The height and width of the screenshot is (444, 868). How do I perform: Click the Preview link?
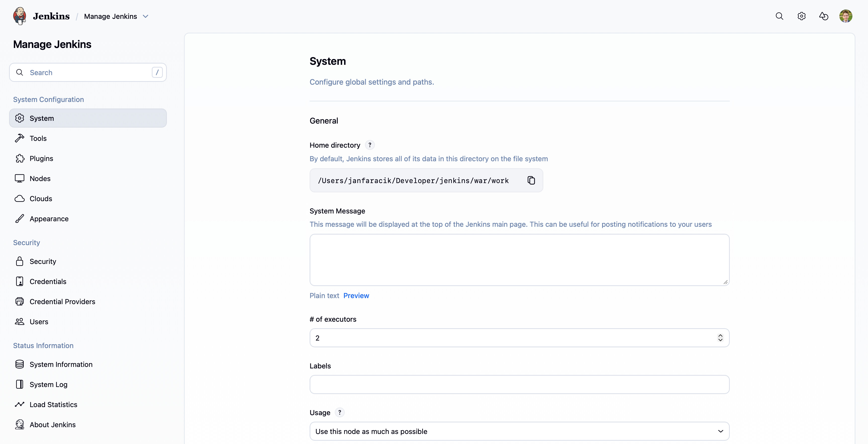356,296
